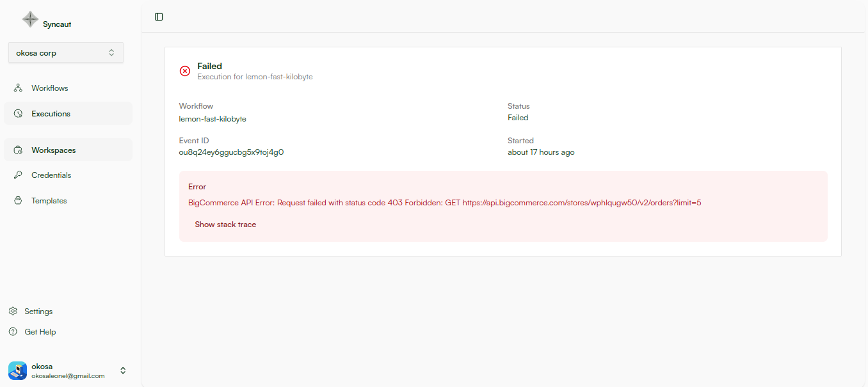Open the Templates section
868x387 pixels.
pyautogui.click(x=49, y=201)
